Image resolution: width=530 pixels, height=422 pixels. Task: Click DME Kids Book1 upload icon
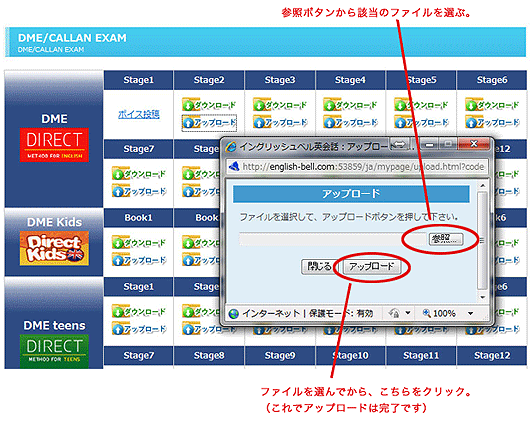tap(118, 260)
